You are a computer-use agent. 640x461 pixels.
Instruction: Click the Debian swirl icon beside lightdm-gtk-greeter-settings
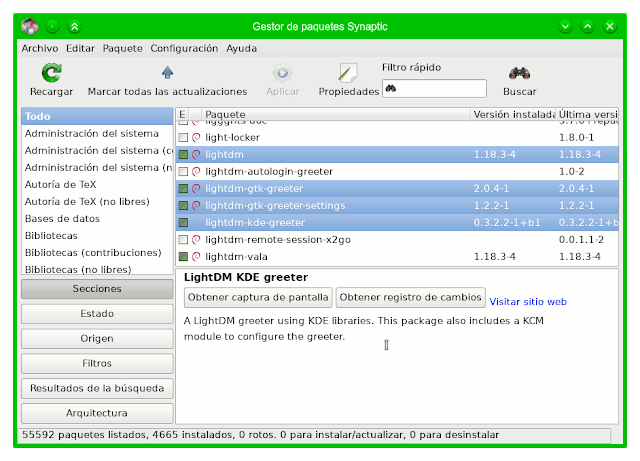point(196,205)
